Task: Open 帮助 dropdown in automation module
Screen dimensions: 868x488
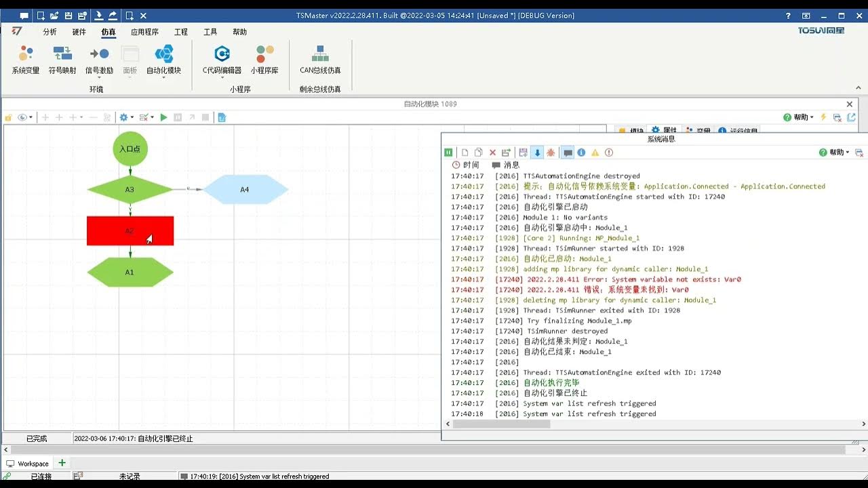Action: (x=799, y=117)
